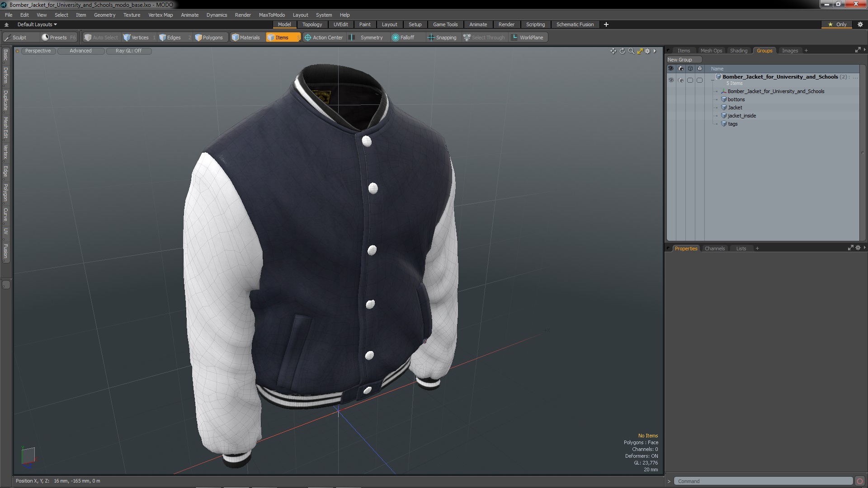
Task: Toggle render camera icon of Bomber_Jacket group
Action: 681,80
